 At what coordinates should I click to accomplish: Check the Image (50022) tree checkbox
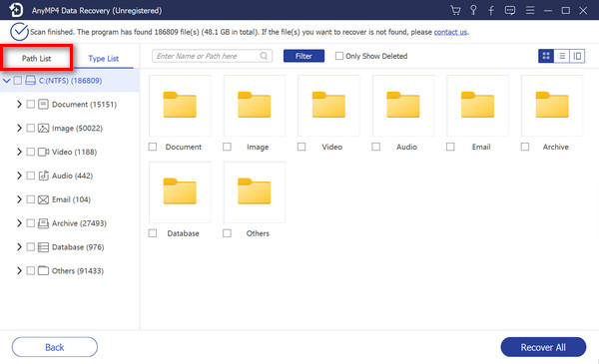click(x=31, y=129)
